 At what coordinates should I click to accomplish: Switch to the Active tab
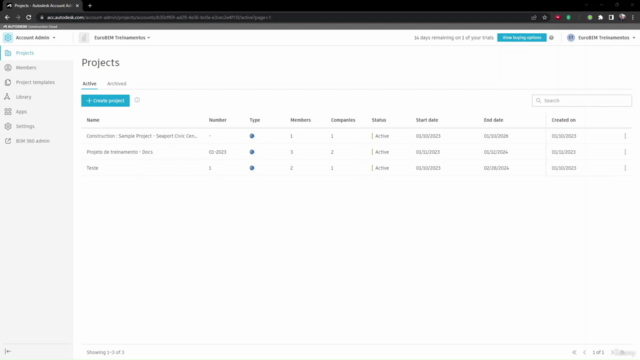point(89,84)
